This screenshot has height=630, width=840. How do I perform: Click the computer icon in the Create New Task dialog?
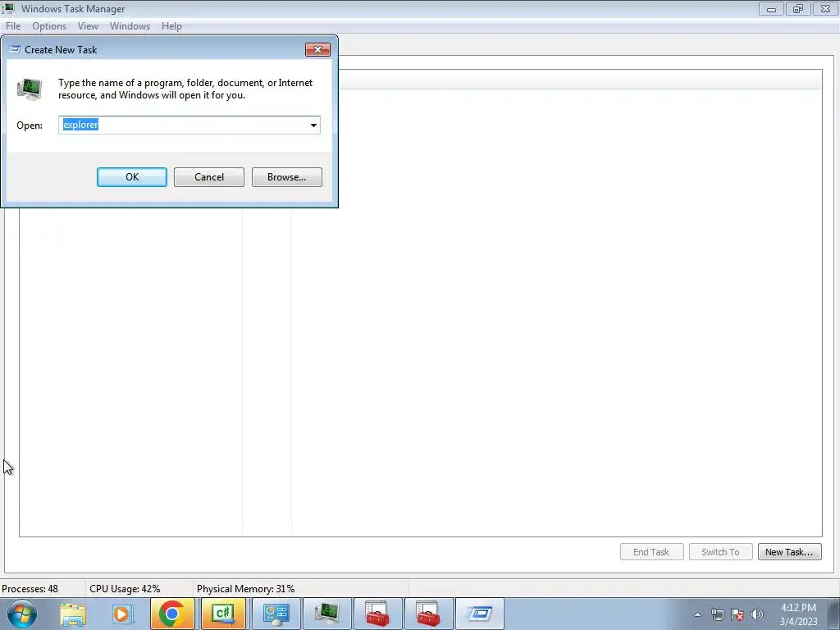tap(30, 89)
